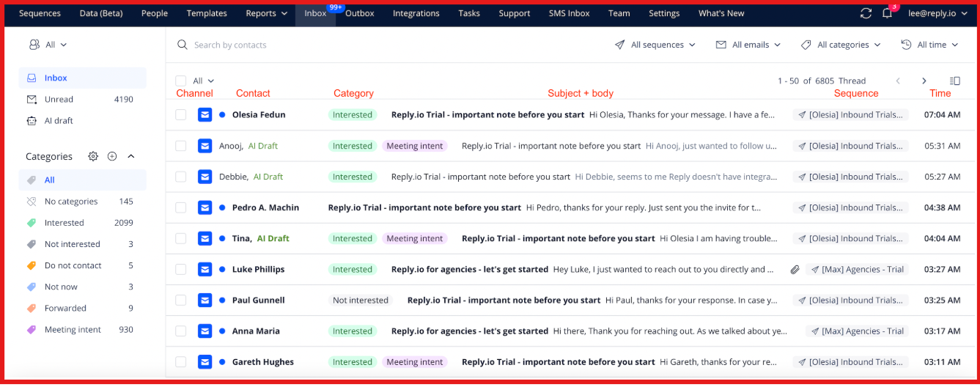The height and width of the screenshot is (387, 980).
Task: Add a new category with plus icon
Action: 112,156
